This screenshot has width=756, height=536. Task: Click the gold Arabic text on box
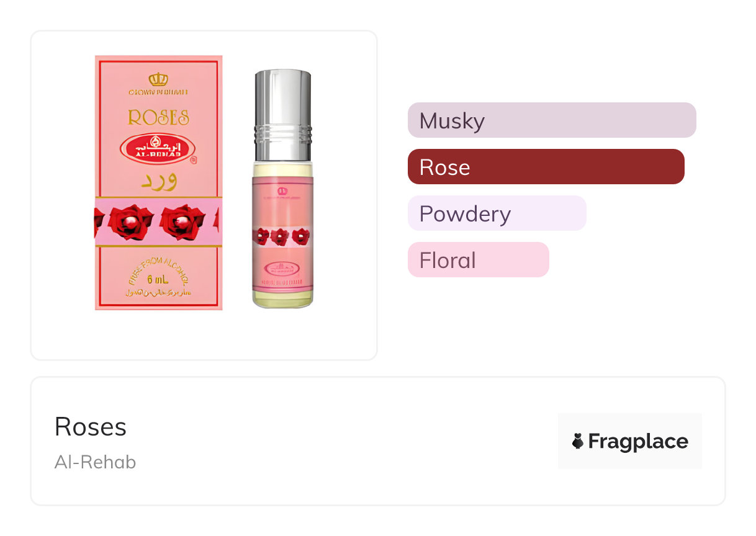[x=159, y=182]
